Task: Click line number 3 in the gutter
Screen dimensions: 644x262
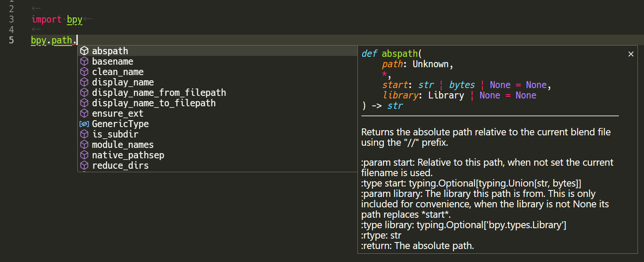Action: (x=11, y=19)
